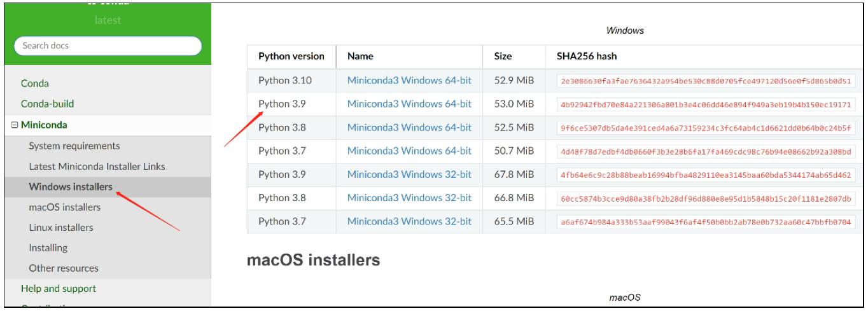Click the 'Windows' table caption

(x=625, y=31)
